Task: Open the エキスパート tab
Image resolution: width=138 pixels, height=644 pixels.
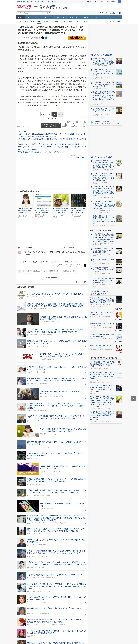Action: 48,17
